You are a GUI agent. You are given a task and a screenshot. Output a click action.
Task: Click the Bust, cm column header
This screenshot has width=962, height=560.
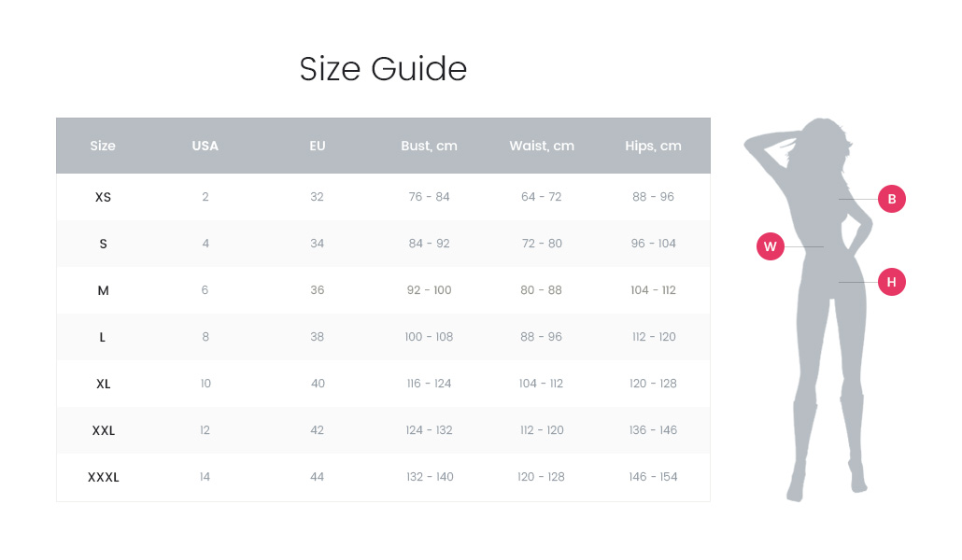tap(430, 146)
